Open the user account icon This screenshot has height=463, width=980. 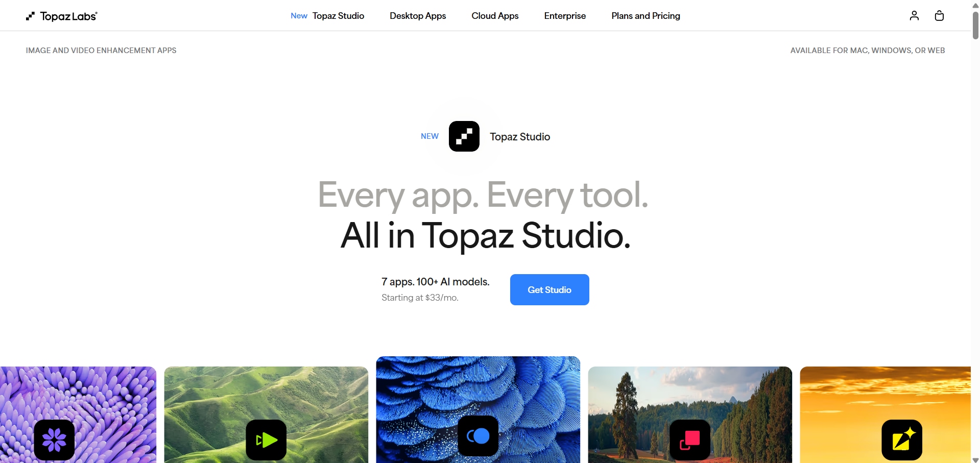[x=914, y=16]
